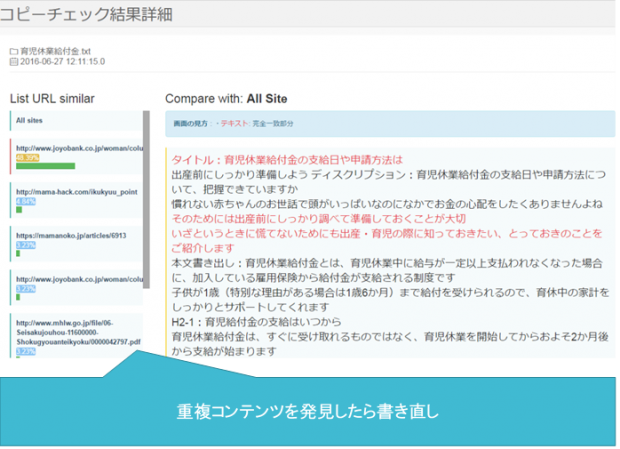
Task: Click the green similarity bar under 48.39%
Action: tap(44, 167)
